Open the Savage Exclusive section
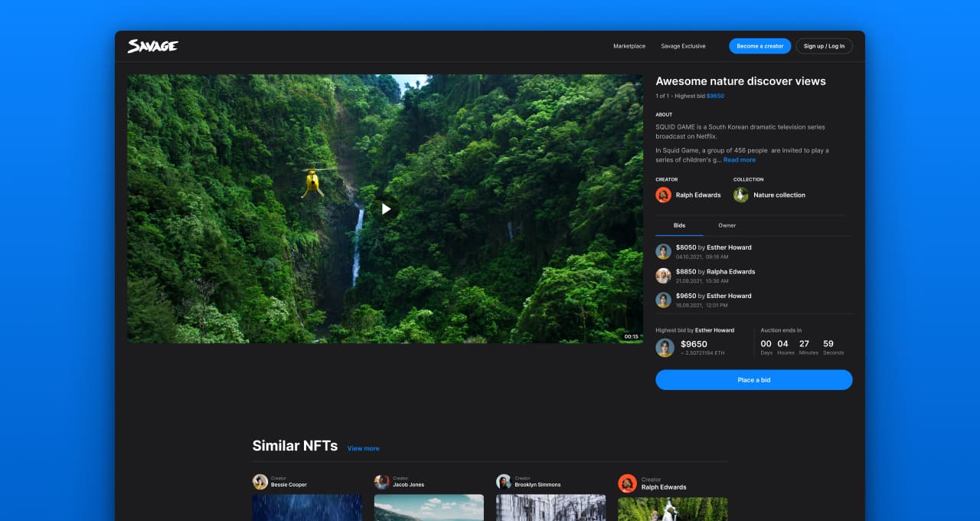The width and height of the screenshot is (980, 521). (x=683, y=46)
